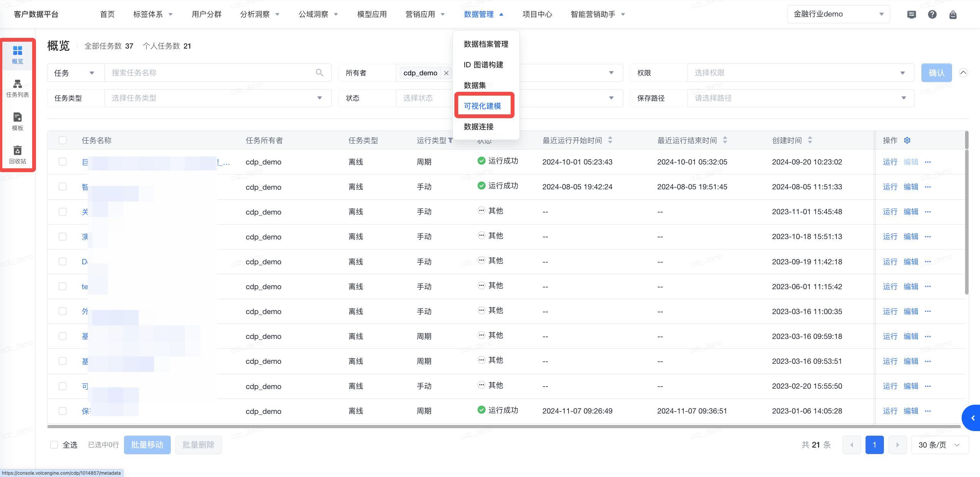Screen dimensions: 980x477
Task: Go to page 1 button
Action: point(875,445)
